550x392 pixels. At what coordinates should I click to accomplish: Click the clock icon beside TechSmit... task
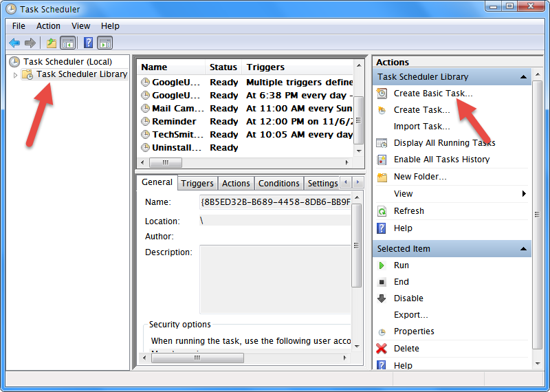pyautogui.click(x=145, y=134)
